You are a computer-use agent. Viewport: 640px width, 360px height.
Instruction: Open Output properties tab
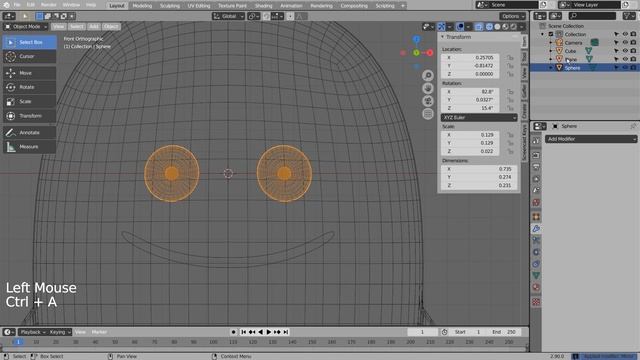(x=536, y=167)
